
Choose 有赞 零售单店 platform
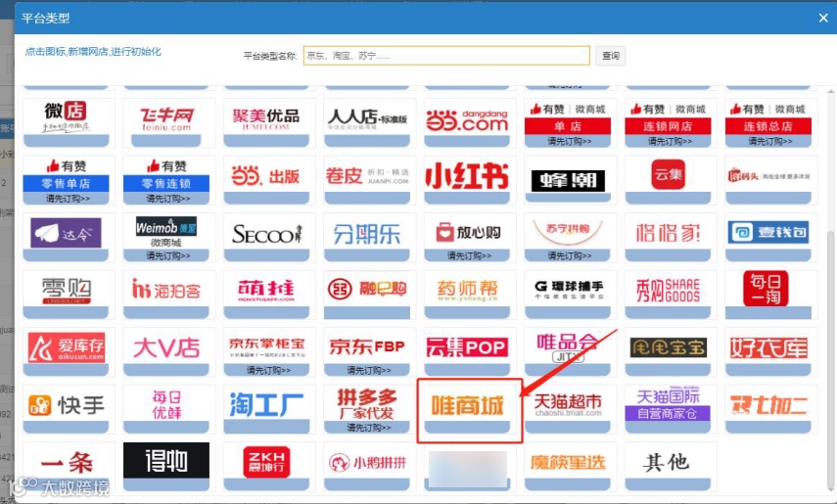[67, 180]
